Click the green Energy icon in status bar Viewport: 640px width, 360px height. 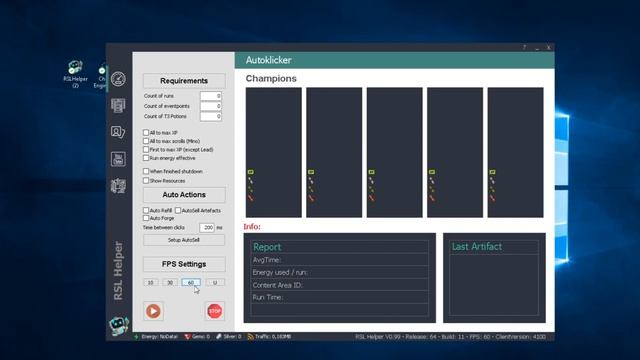pos(136,337)
